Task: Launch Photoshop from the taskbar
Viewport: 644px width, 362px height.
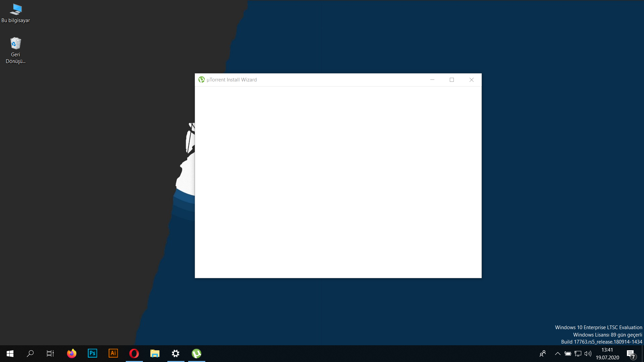Action: [x=92, y=354]
